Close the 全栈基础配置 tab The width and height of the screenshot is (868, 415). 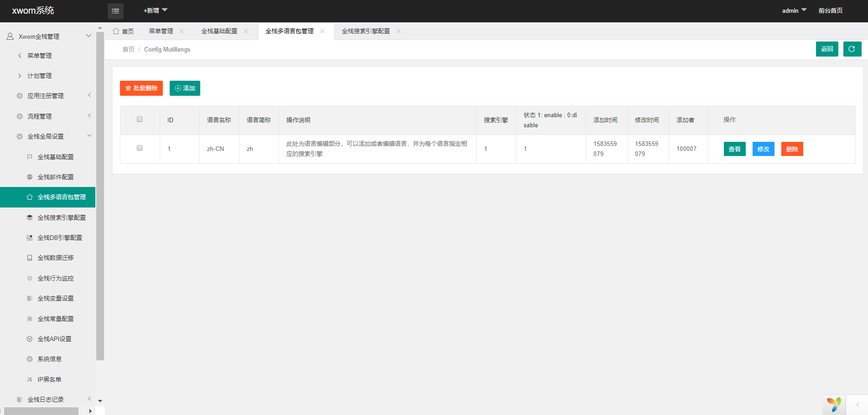(246, 31)
